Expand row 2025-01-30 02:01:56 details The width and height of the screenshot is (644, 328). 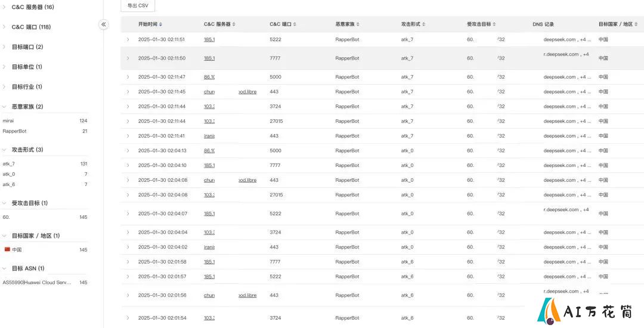(128, 295)
